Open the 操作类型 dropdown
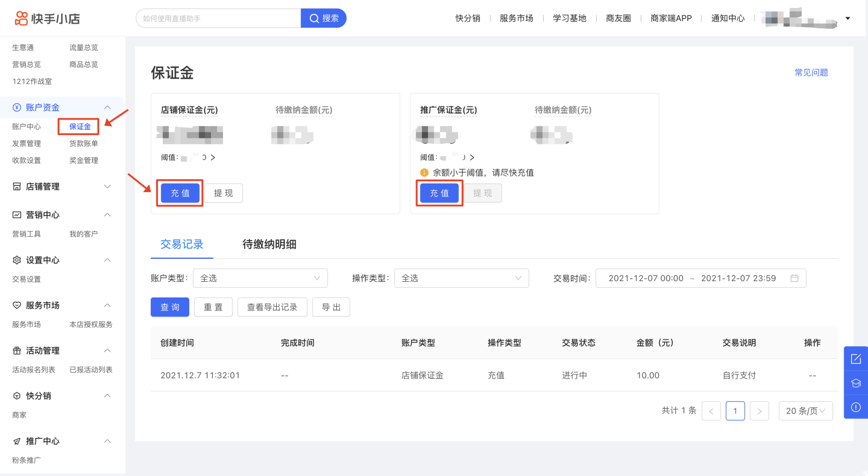868x476 pixels. tap(461, 278)
